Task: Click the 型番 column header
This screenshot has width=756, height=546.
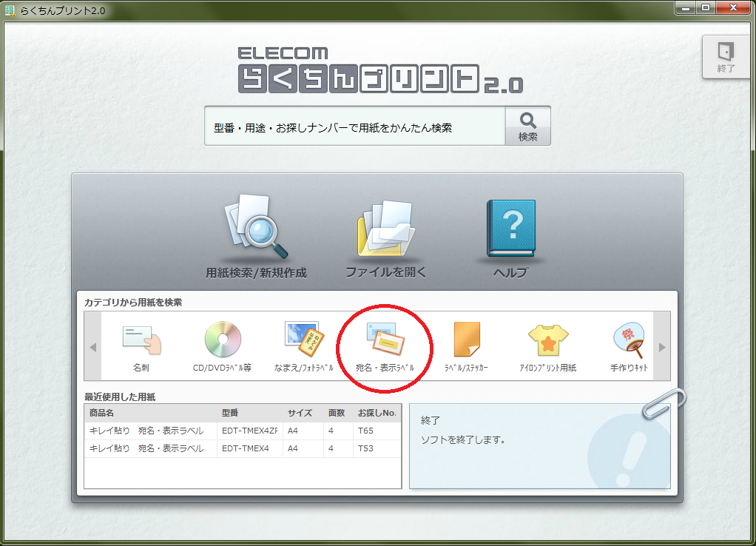Action: point(250,413)
